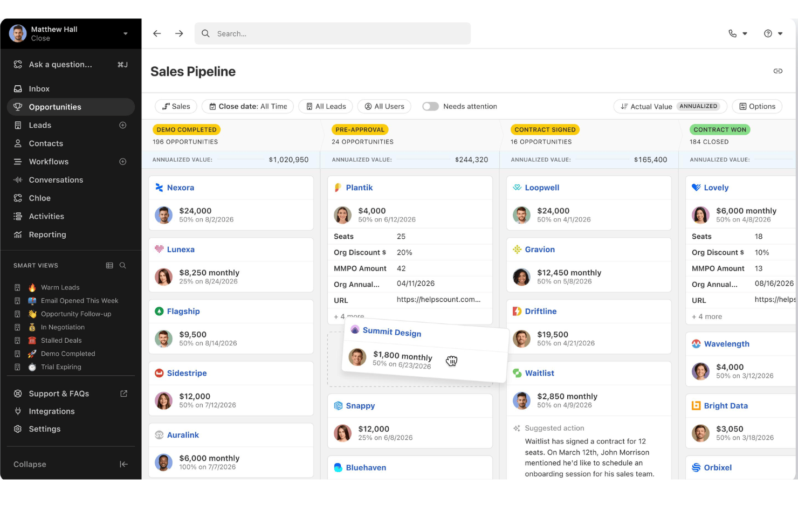This screenshot has height=532, width=798.
Task: Open Integrations page
Action: (52, 411)
